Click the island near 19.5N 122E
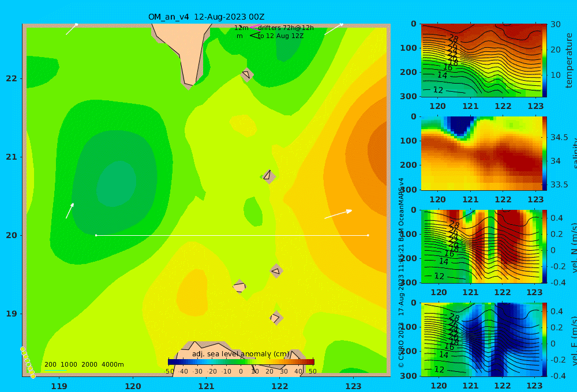The width and height of the screenshot is (577, 392). coord(276,272)
